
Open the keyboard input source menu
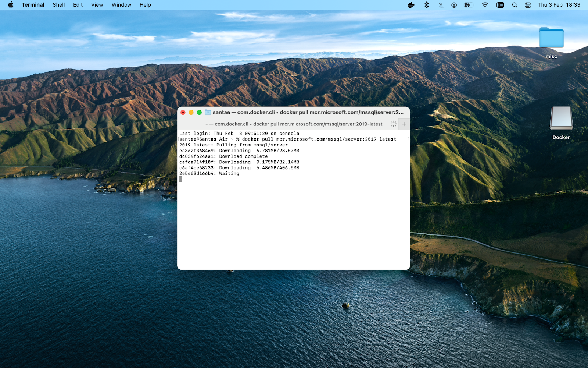tap(500, 5)
